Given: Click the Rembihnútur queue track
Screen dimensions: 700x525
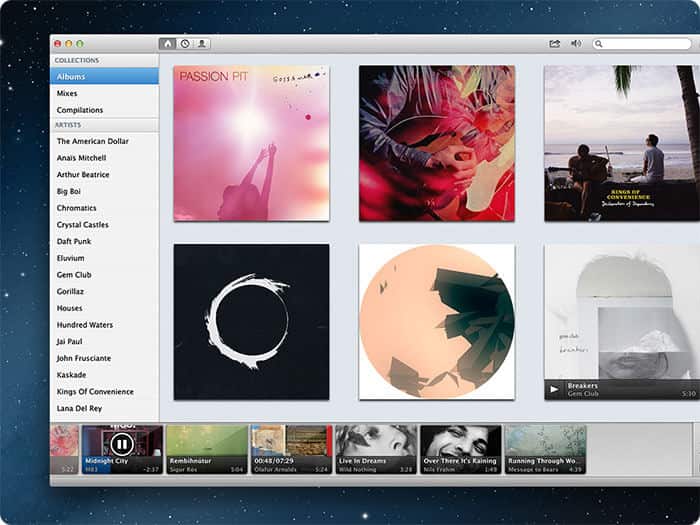Looking at the screenshot, I should pyautogui.click(x=207, y=449).
